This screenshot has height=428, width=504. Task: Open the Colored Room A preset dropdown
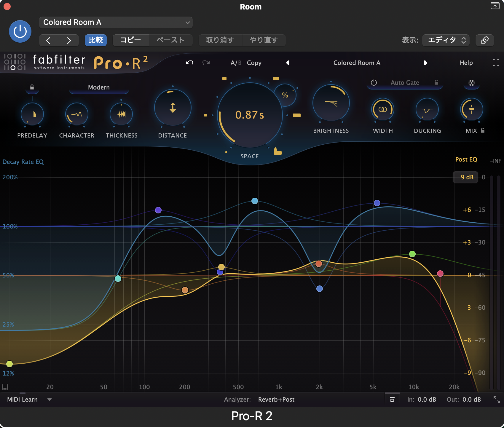(x=116, y=23)
